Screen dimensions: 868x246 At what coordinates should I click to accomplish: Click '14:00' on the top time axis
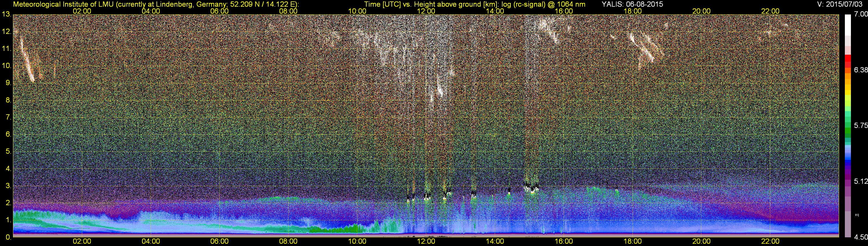pyautogui.click(x=495, y=11)
